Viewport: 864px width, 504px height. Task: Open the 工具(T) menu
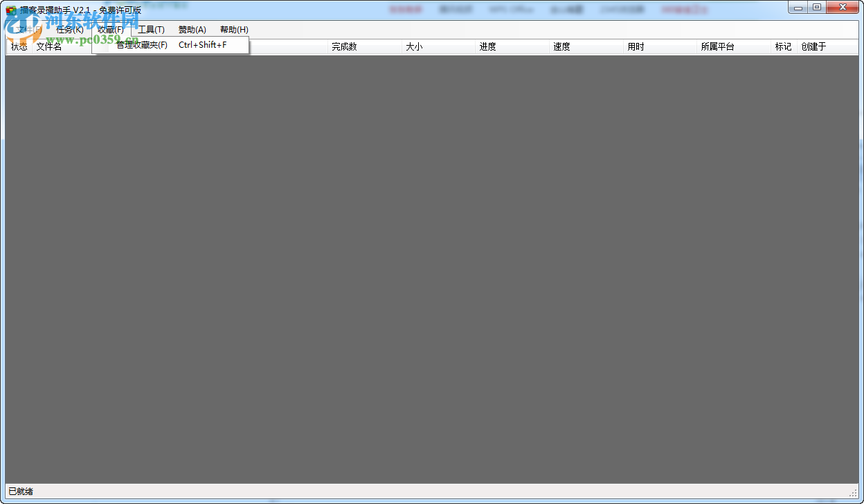[x=152, y=30]
